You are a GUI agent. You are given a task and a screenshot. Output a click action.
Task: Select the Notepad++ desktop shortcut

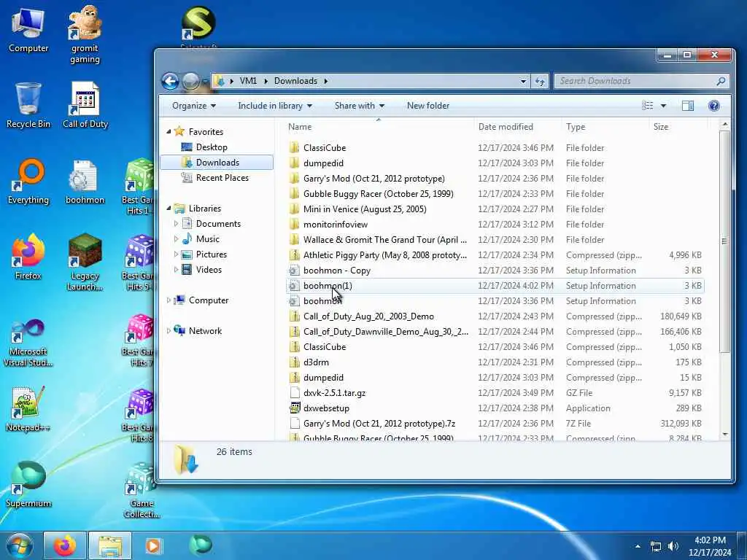pos(28,408)
